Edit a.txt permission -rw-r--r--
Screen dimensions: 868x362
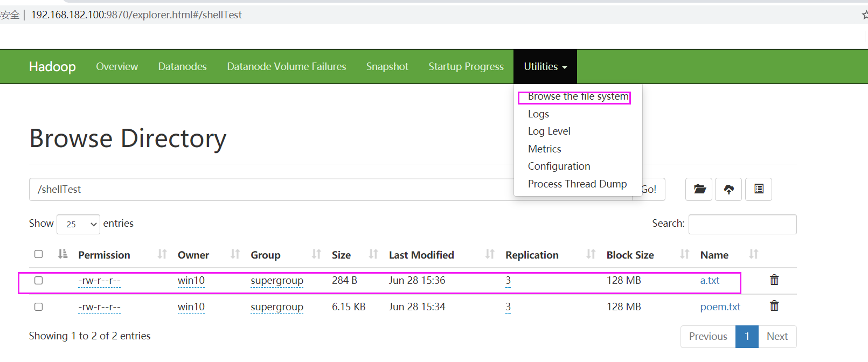tap(99, 281)
